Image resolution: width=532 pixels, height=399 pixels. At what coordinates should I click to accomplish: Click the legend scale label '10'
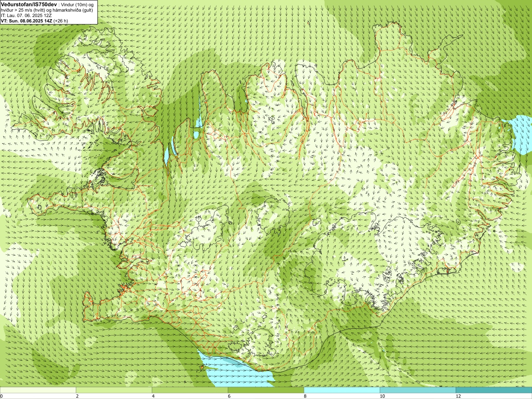[x=382, y=396]
